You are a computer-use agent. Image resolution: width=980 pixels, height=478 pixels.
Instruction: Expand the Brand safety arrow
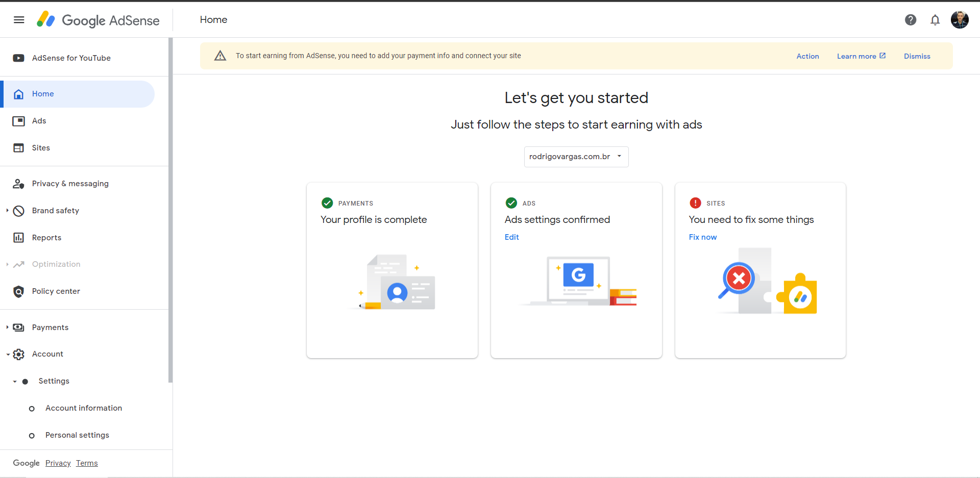7,211
